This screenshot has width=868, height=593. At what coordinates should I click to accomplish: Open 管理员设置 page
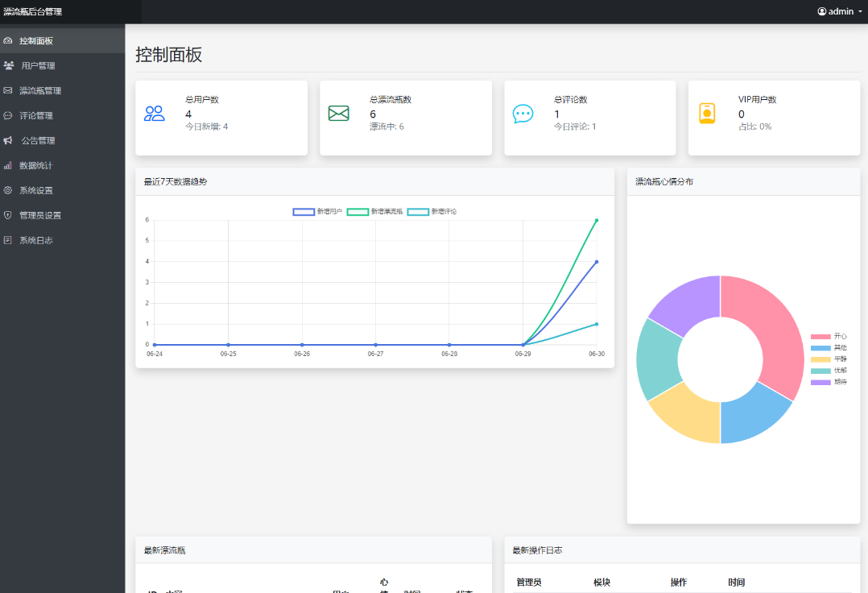pos(63,215)
